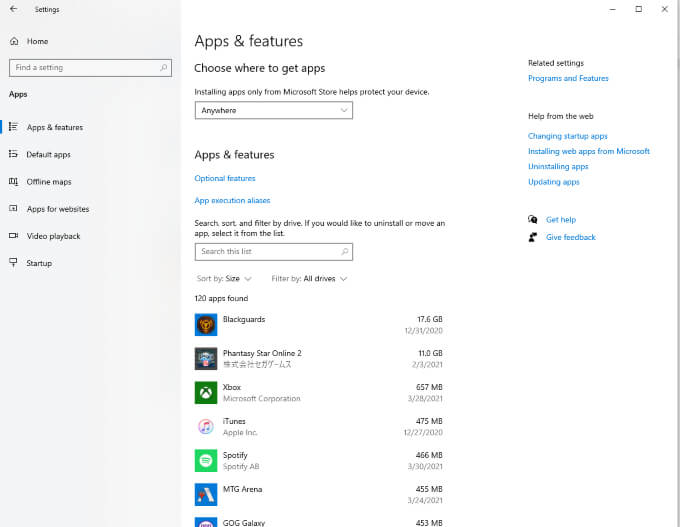Screen dimensions: 680x527
Task: Click the Get help chat icon
Action: pyautogui.click(x=533, y=219)
